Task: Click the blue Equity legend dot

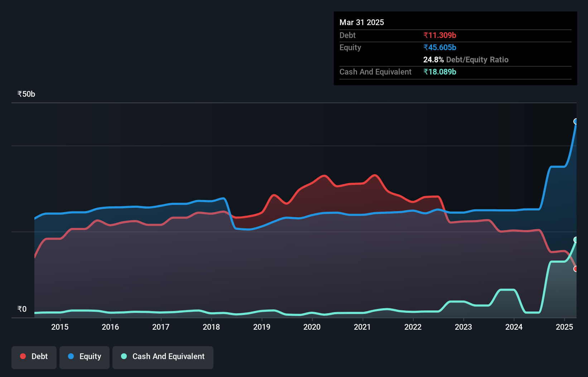Action: (71, 356)
